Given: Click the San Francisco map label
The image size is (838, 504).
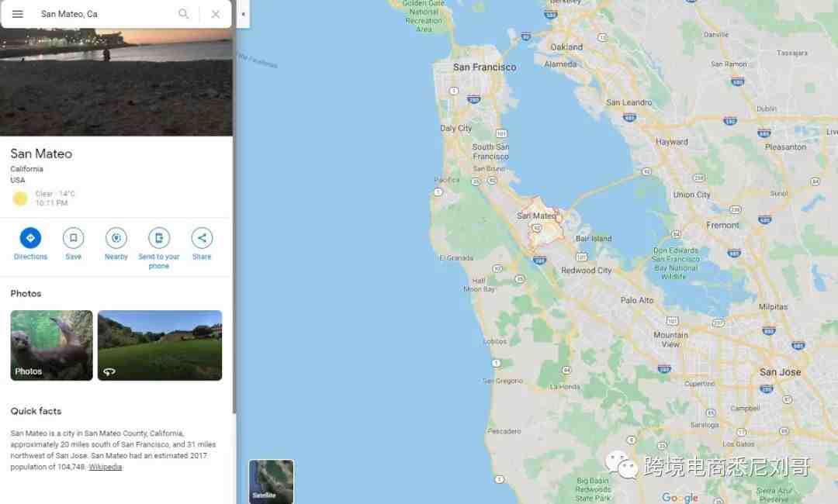Looking at the screenshot, I should click(x=485, y=67).
